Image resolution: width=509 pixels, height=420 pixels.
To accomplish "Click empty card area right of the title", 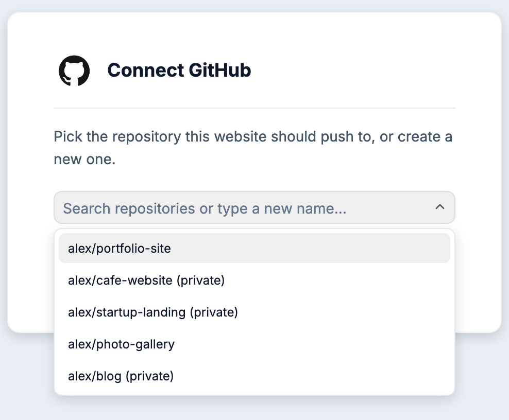I will click(x=357, y=70).
